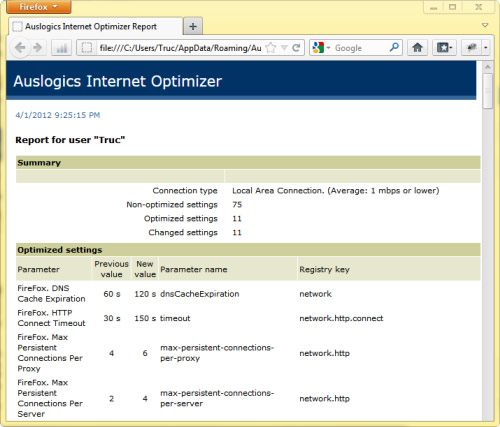500x427 pixels.
Task: Click the Changed settings label
Action: [x=183, y=232]
